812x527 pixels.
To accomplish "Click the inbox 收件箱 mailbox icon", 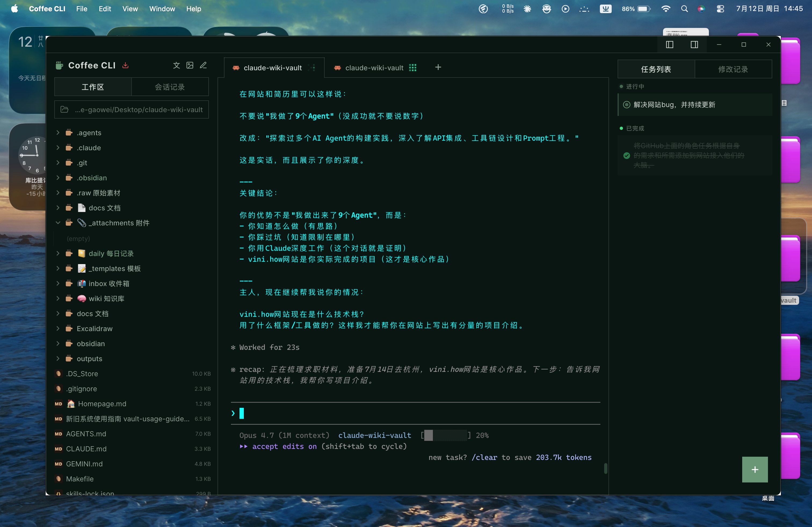I will point(82,284).
